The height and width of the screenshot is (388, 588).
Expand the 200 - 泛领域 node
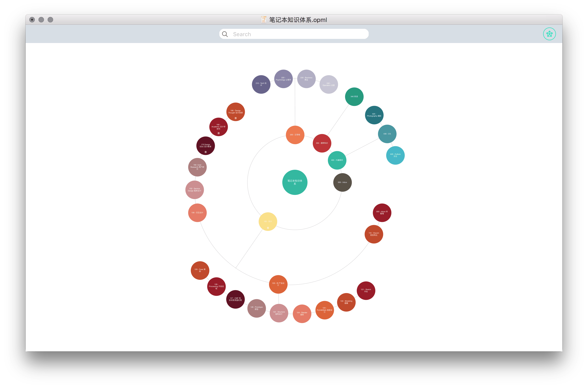click(x=295, y=135)
